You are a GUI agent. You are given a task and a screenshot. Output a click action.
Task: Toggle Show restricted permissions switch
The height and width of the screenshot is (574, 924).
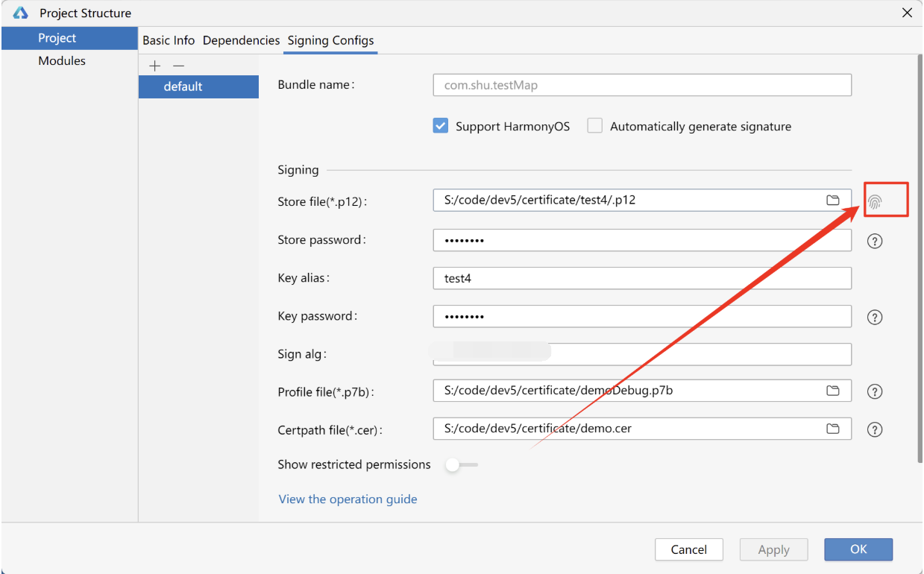point(461,465)
